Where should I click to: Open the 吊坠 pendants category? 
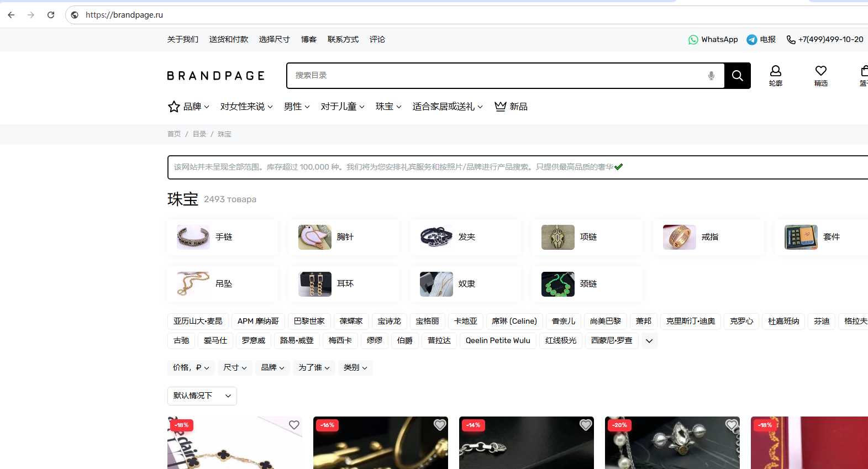(x=222, y=284)
